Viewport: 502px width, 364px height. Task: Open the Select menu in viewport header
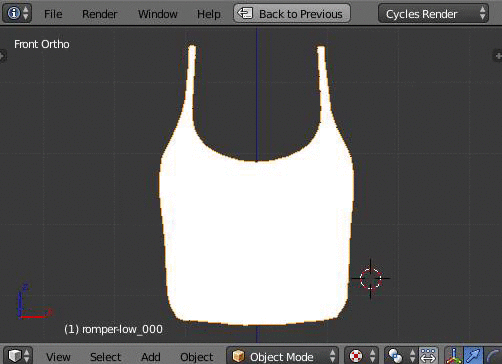[105, 357]
